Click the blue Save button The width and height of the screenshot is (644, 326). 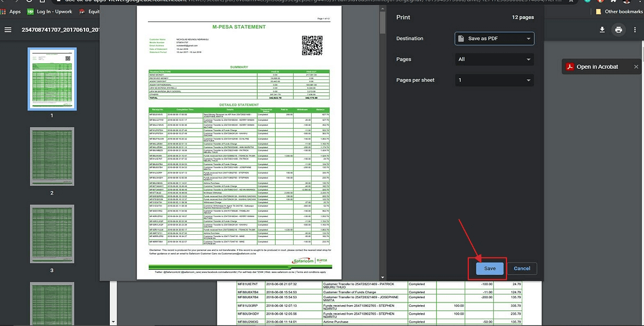[x=490, y=269]
